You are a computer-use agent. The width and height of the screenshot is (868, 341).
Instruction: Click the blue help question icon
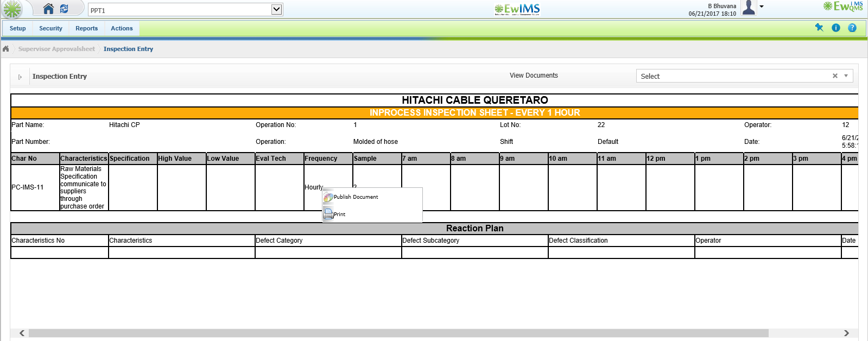852,28
